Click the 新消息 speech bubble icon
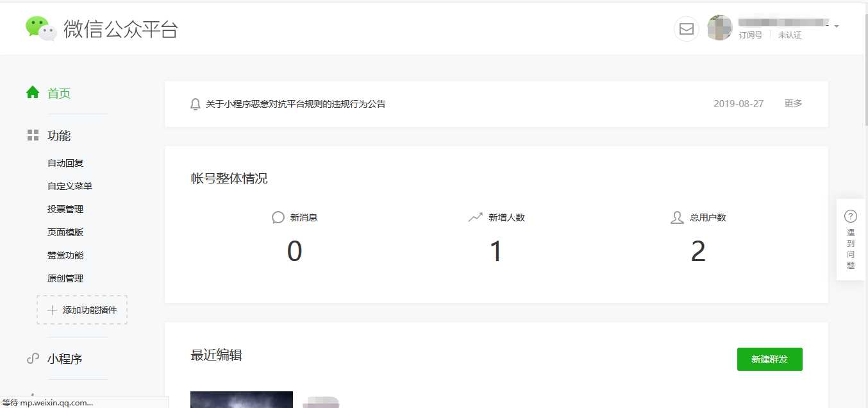This screenshot has width=868, height=408. point(278,217)
